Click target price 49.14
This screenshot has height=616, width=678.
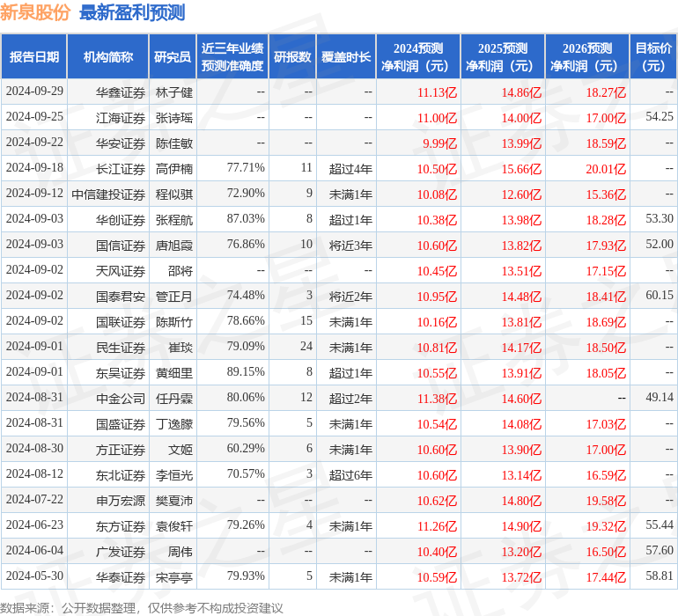tap(660, 397)
